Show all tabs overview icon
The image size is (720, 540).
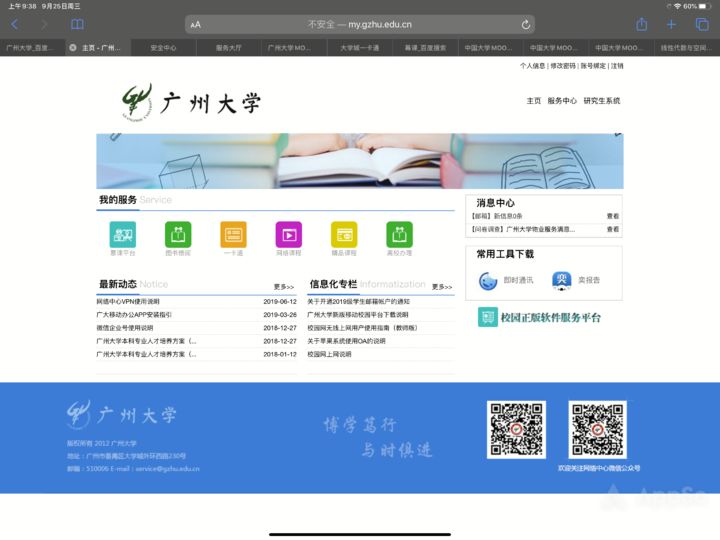(x=702, y=24)
